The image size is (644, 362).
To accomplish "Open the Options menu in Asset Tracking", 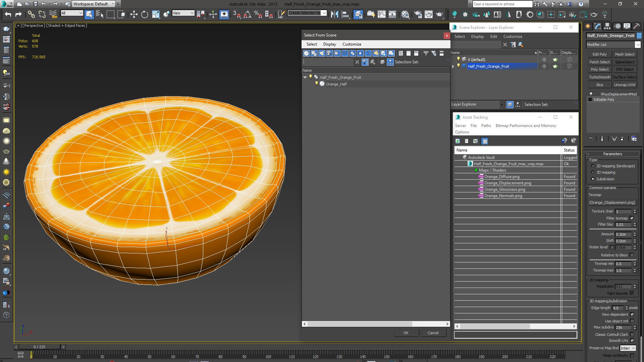I will (462, 132).
